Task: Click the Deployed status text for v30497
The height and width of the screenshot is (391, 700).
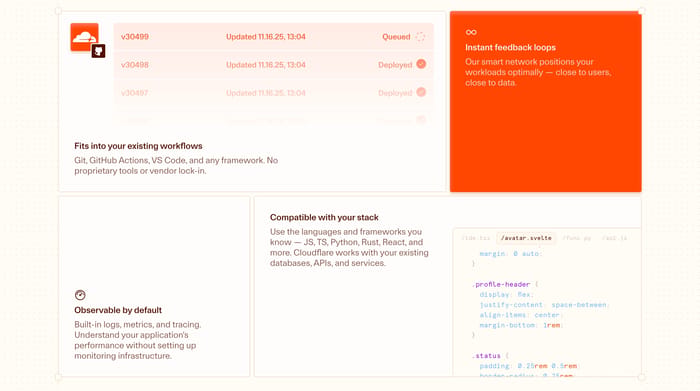Action: point(395,93)
